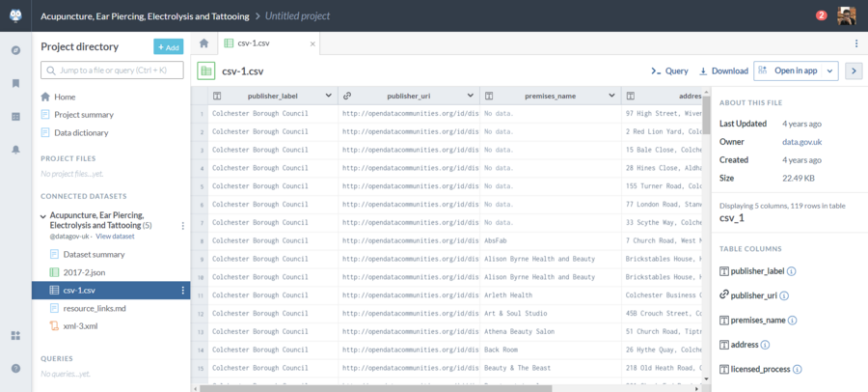Click the publisher_label info icon

[792, 272]
